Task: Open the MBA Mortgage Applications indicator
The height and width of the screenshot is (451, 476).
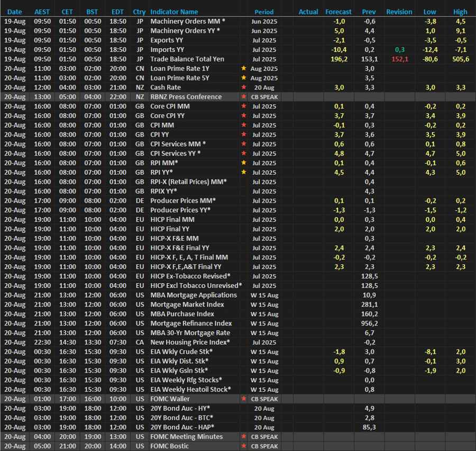Action: (x=194, y=295)
